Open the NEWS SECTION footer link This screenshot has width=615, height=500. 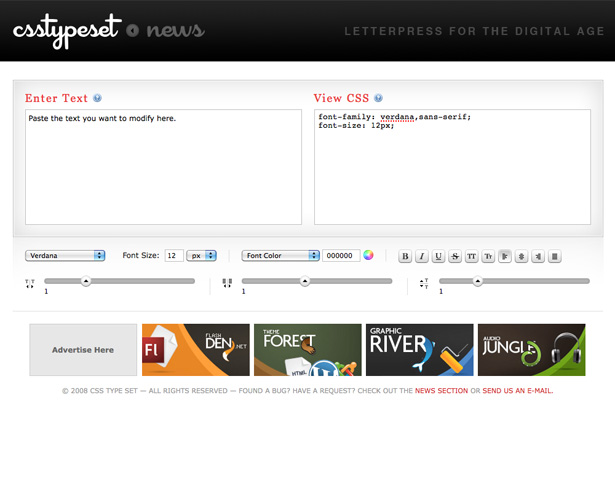441,391
